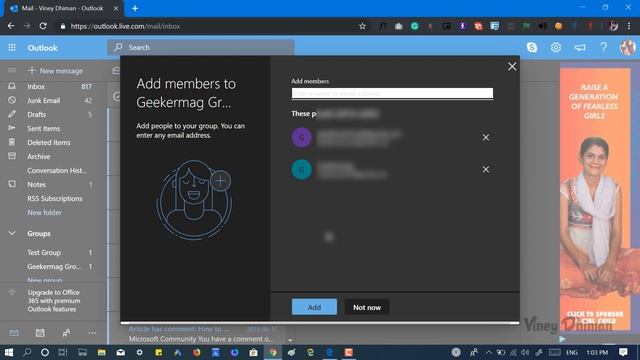Image resolution: width=640 pixels, height=360 pixels.
Task: Switch to People view at sidebar bottom
Action: tap(66, 333)
